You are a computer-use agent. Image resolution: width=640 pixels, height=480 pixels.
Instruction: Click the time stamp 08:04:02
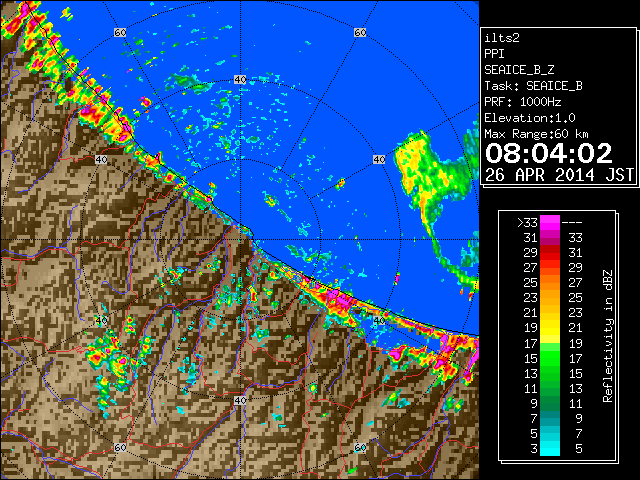click(549, 153)
